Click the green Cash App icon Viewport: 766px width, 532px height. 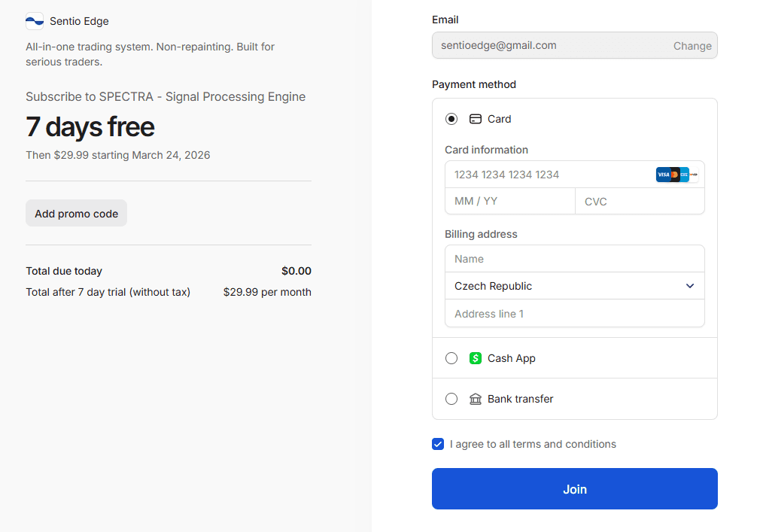pyautogui.click(x=476, y=358)
